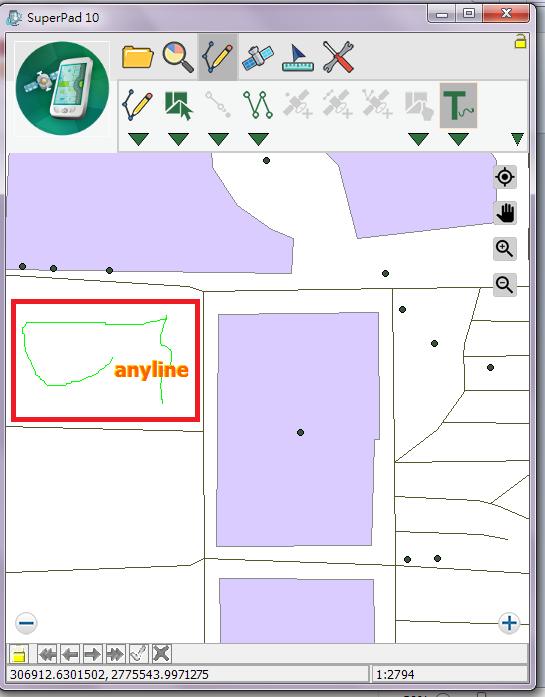545x697 pixels.
Task: Click the map scale 1:2794 field
Action: pyautogui.click(x=450, y=674)
